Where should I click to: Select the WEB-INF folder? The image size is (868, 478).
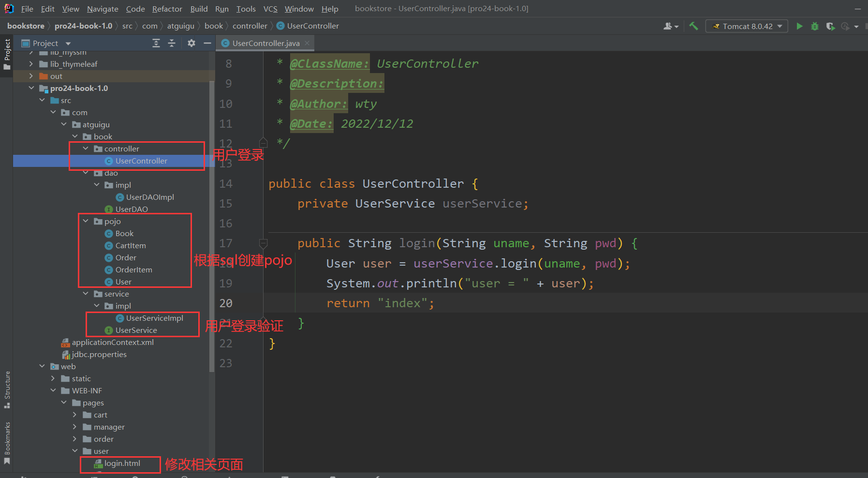(87, 390)
